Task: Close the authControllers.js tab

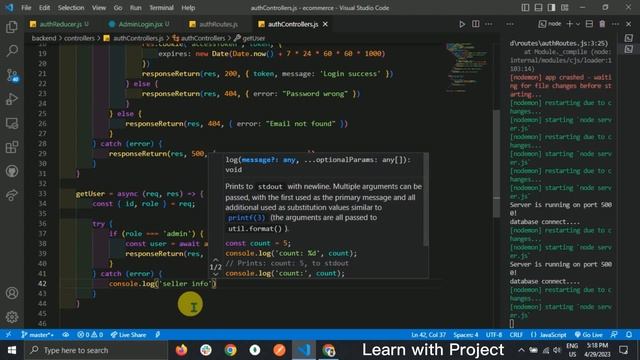Action: (x=325, y=24)
